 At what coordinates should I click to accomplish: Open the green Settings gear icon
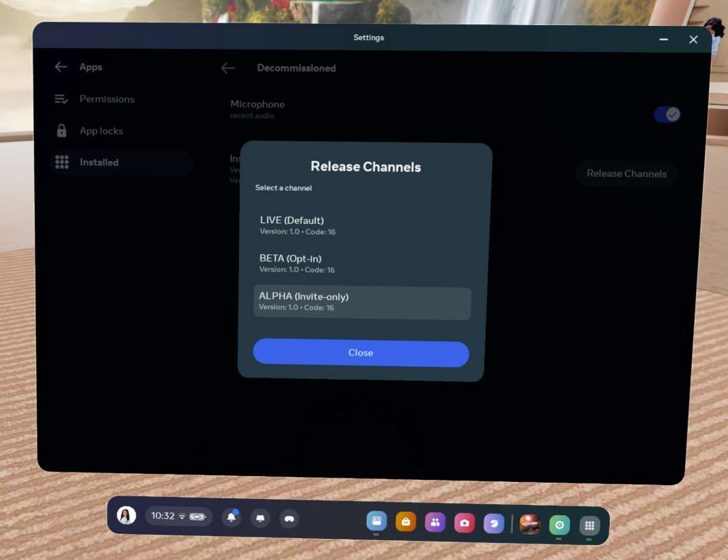559,525
